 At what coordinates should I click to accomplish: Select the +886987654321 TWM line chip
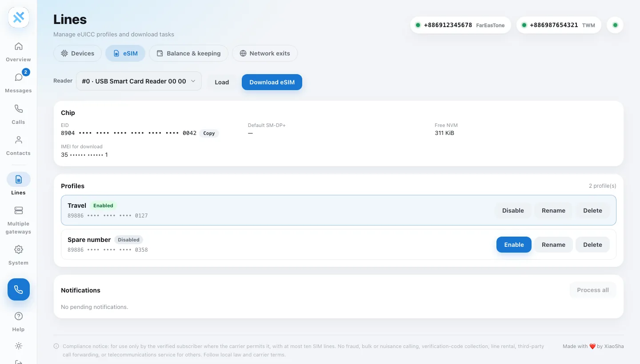click(x=559, y=25)
